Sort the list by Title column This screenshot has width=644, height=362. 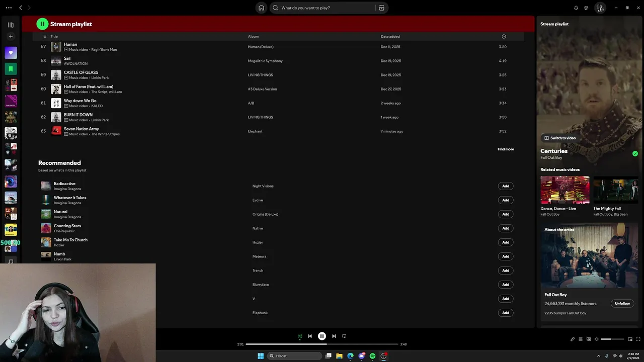coord(54,37)
